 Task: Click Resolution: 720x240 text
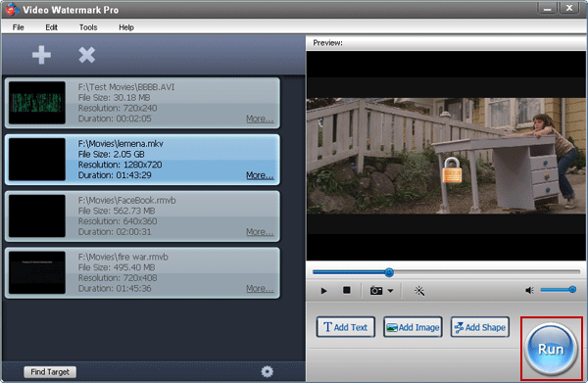tap(118, 108)
